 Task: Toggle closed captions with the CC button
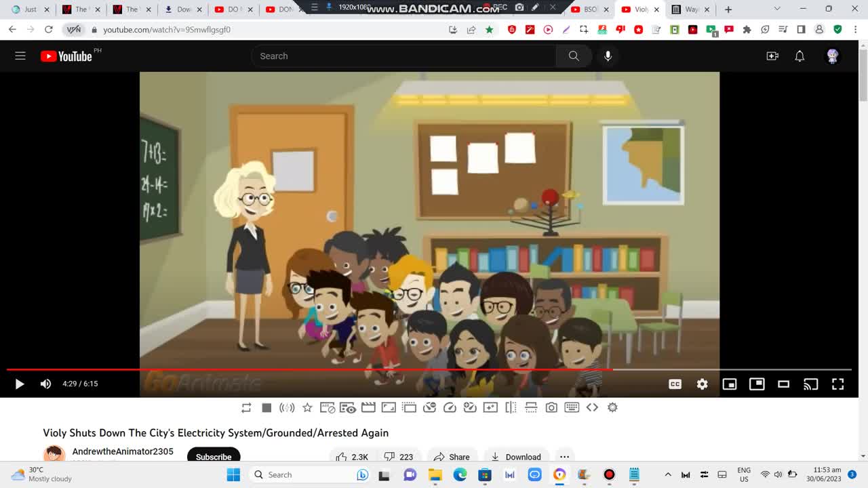[675, 384]
